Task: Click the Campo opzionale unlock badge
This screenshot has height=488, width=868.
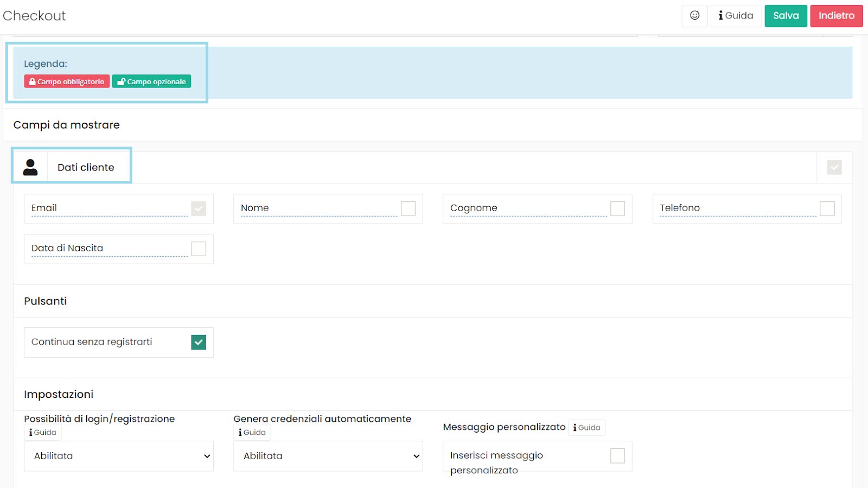Action: pyautogui.click(x=151, y=81)
